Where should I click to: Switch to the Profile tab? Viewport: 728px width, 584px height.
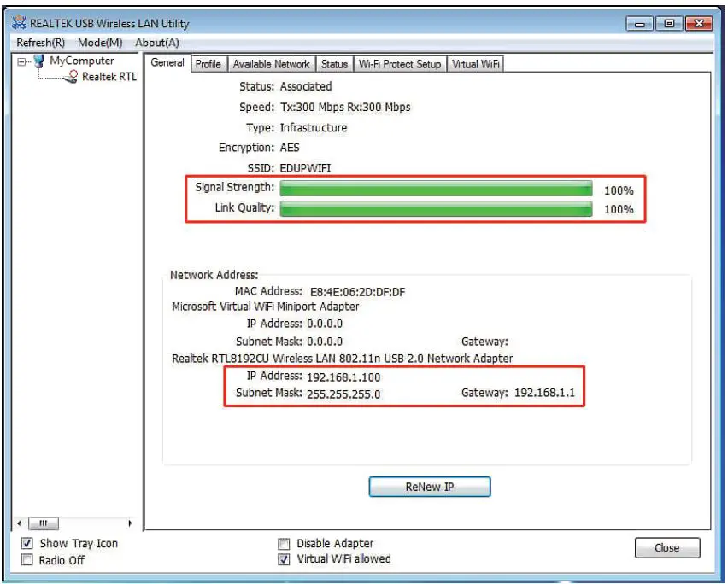coord(208,64)
